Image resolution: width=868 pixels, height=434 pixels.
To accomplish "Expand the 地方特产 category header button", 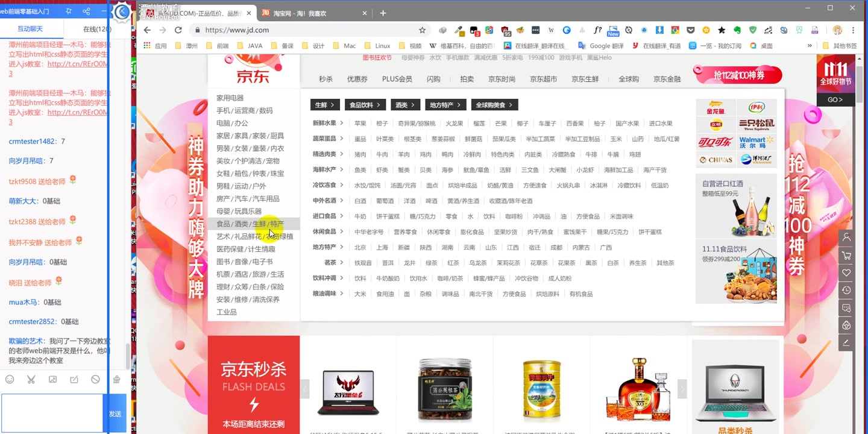I will coord(445,105).
